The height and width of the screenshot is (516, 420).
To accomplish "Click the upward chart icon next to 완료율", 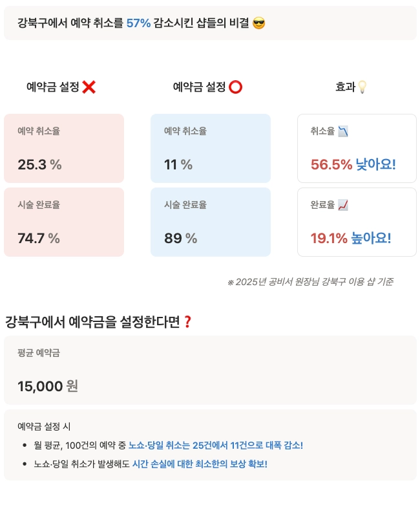I will coord(343,205).
